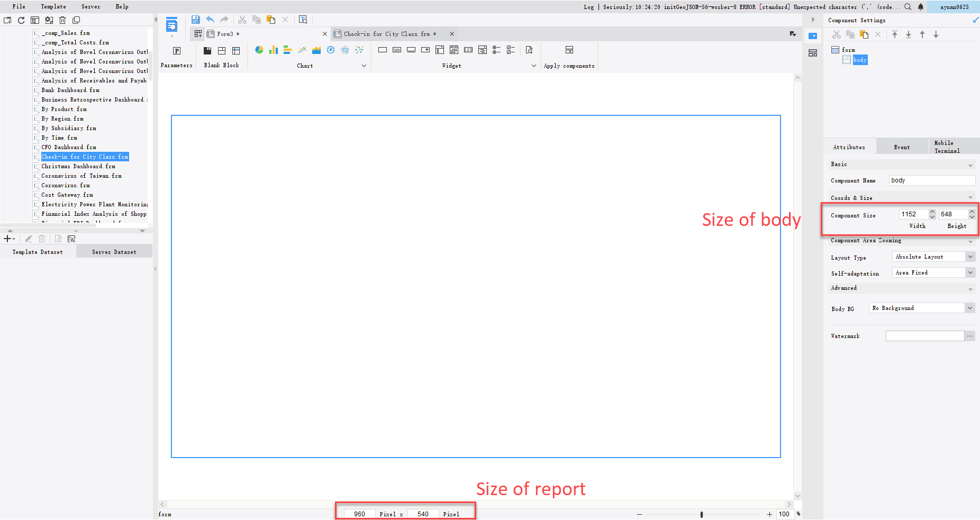Expand the Widget gallery dropdown
This screenshot has width=980, height=520.
[x=534, y=66]
